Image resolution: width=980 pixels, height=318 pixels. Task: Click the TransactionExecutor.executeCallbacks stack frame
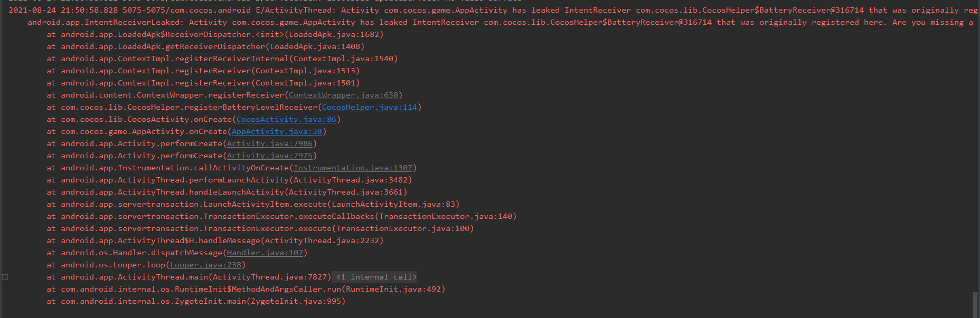[x=288, y=216]
